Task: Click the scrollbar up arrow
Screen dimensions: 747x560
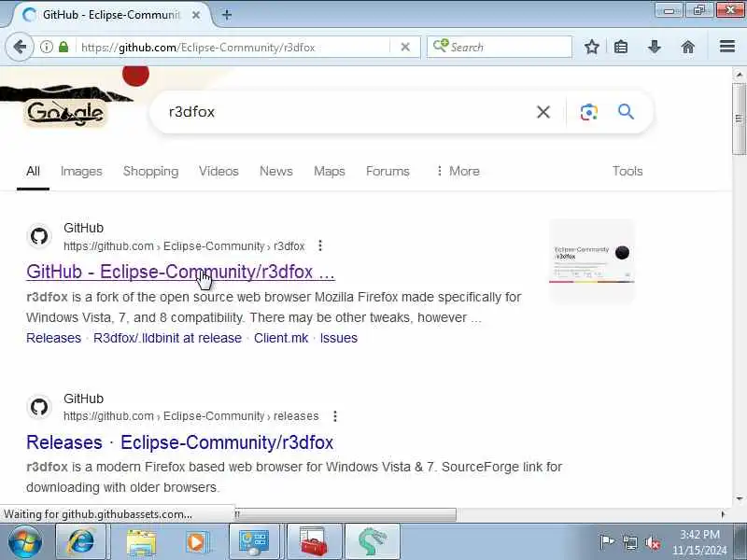Action: tap(739, 75)
